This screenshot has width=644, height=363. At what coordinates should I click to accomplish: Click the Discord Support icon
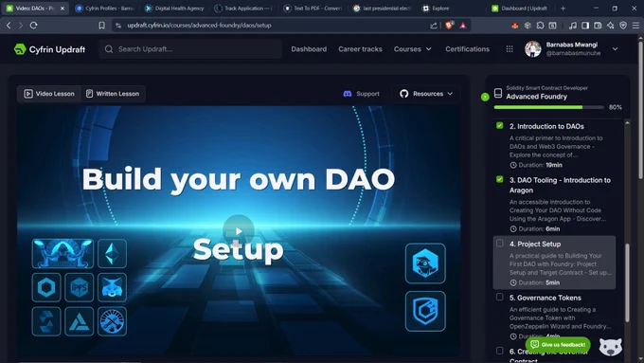pyautogui.click(x=347, y=94)
